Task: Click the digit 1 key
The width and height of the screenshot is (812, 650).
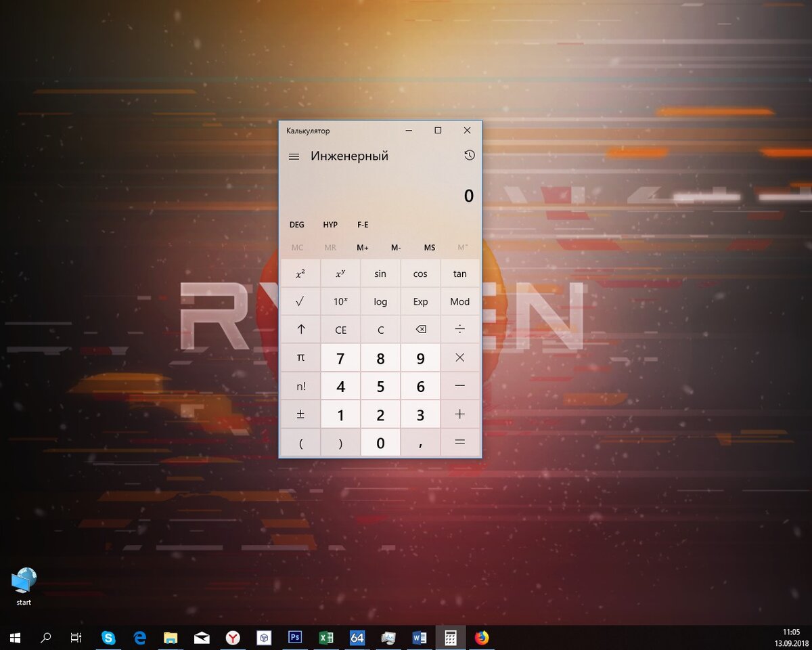Action: point(340,415)
